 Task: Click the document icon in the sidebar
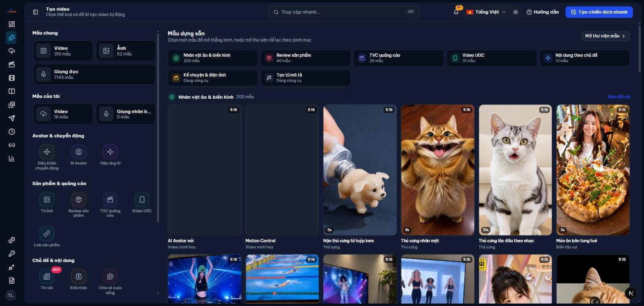click(x=11, y=280)
